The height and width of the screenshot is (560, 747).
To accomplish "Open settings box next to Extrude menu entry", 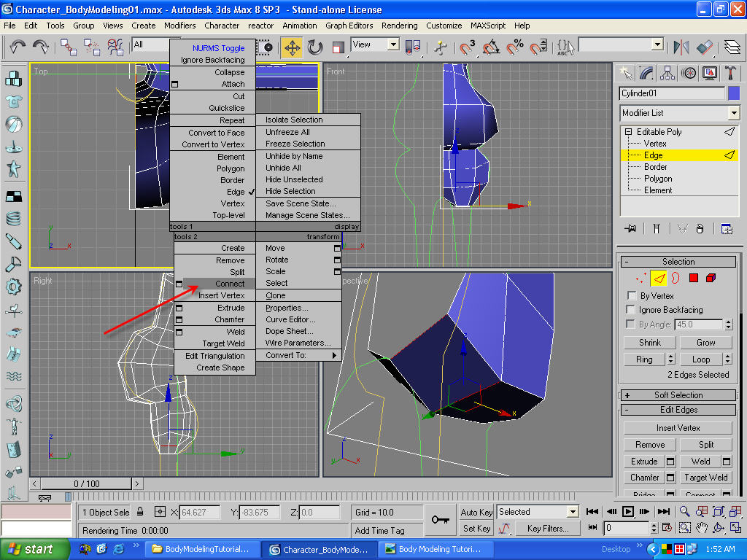I will 179,308.
